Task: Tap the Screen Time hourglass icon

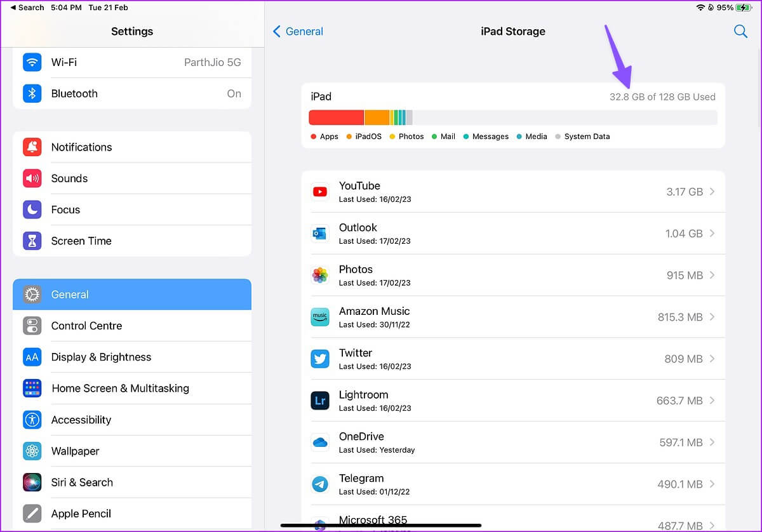Action: (32, 241)
